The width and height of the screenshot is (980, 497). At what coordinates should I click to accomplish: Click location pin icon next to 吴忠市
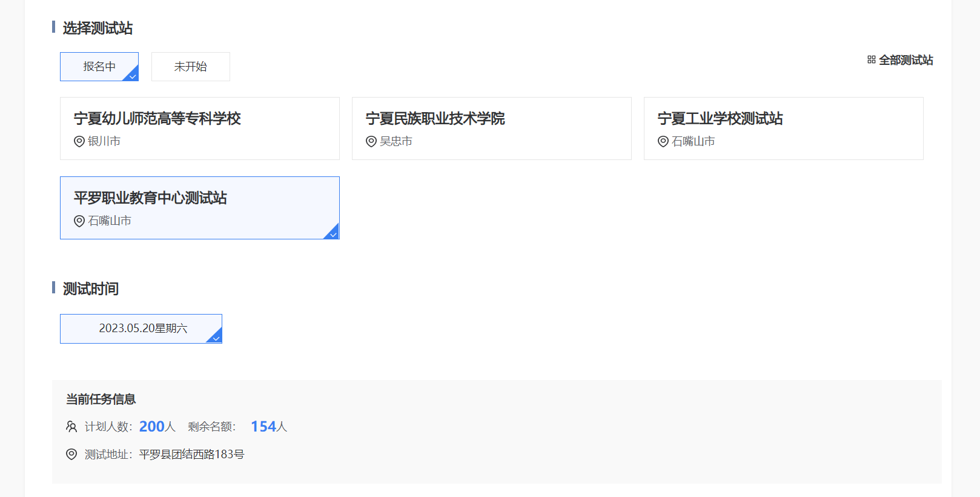[371, 141]
